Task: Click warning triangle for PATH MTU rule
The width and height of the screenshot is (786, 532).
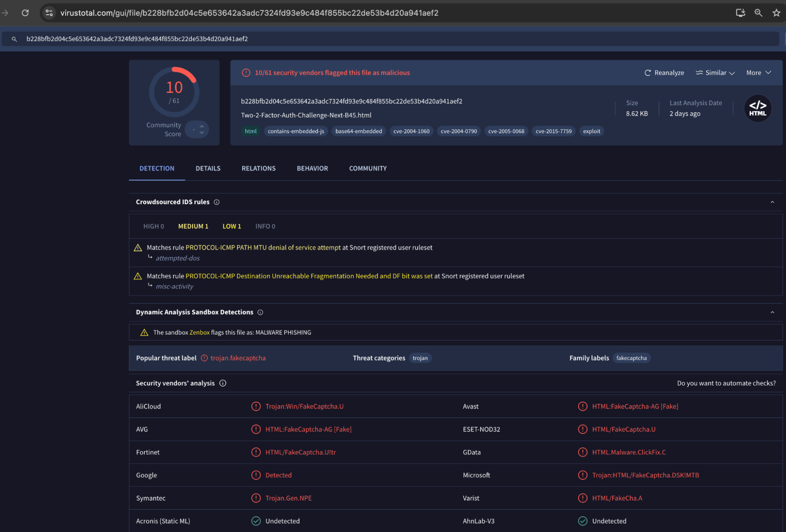Action: [138, 248]
